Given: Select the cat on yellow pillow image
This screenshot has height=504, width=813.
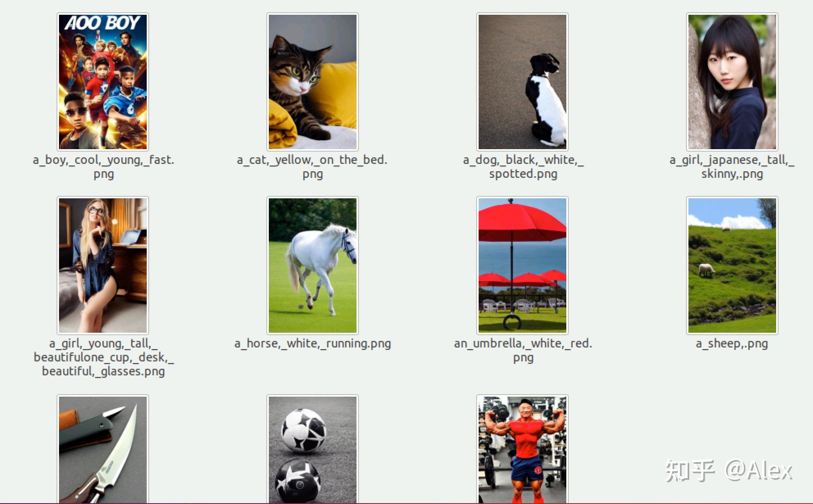Looking at the screenshot, I should tap(313, 82).
